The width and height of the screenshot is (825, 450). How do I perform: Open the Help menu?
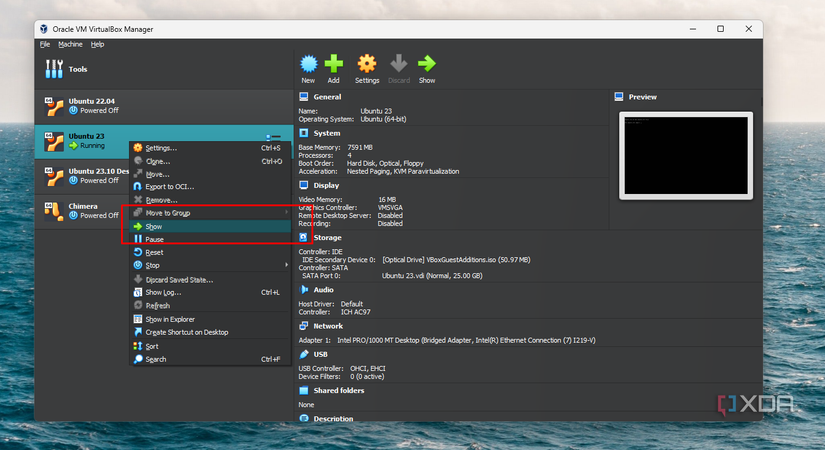pos(97,44)
